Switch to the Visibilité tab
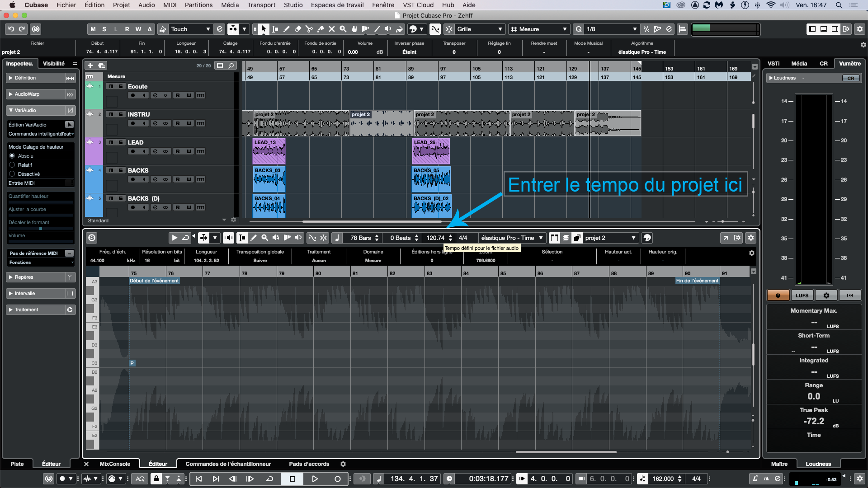868x488 pixels. click(x=54, y=64)
